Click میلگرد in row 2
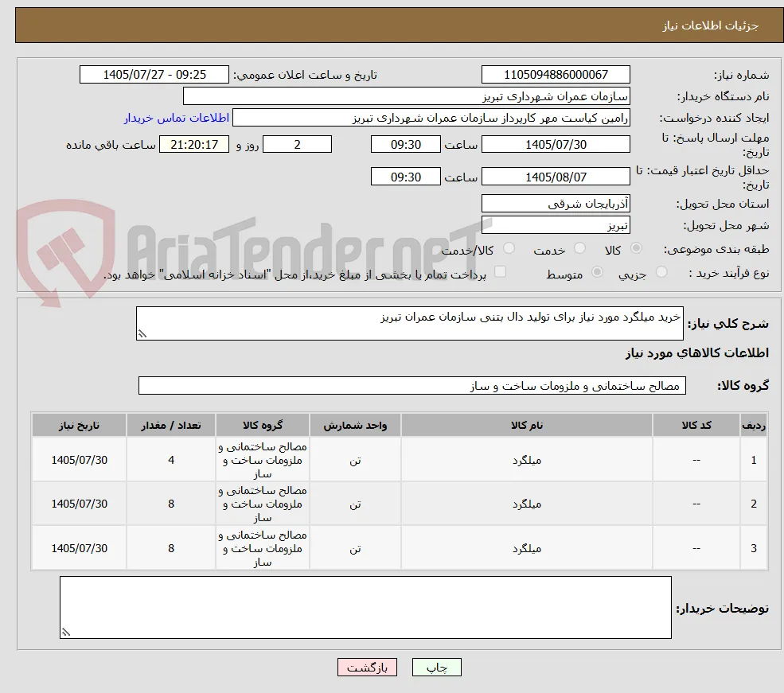 pyautogui.click(x=526, y=504)
